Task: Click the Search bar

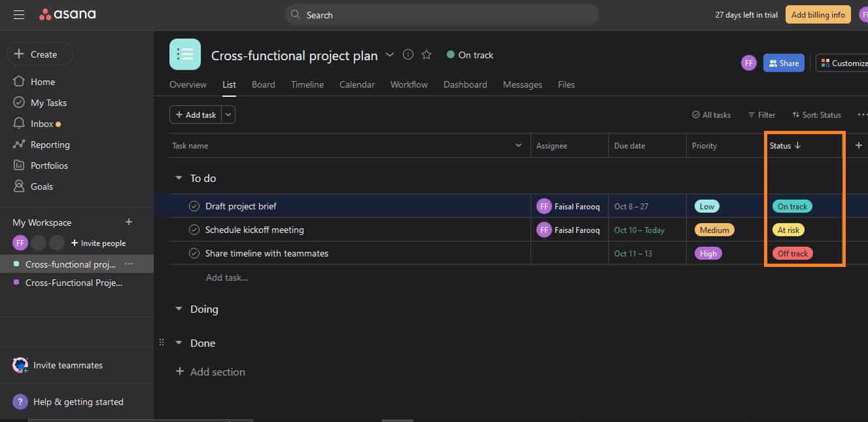Action: pos(442,14)
